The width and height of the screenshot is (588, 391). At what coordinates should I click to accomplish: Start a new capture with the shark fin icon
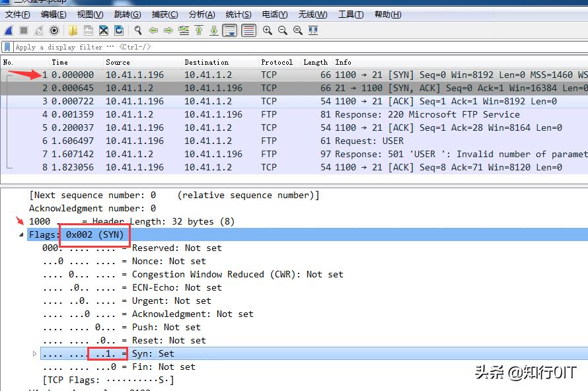[7, 30]
